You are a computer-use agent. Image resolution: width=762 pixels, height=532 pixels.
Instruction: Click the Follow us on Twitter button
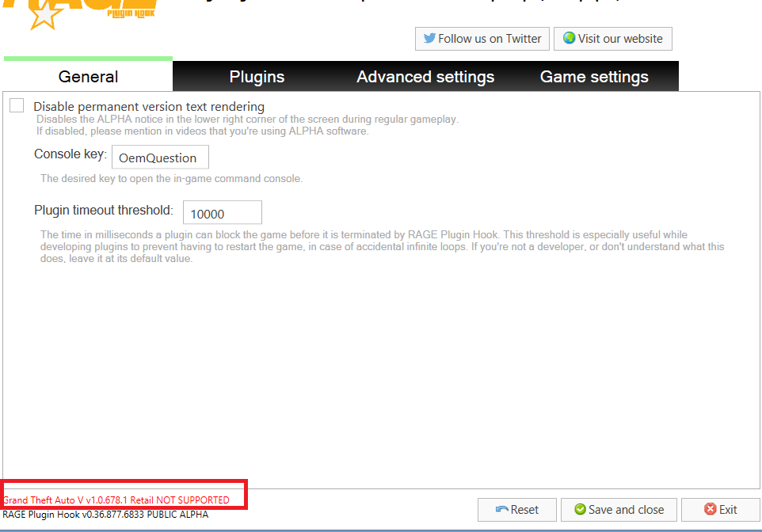482,39
